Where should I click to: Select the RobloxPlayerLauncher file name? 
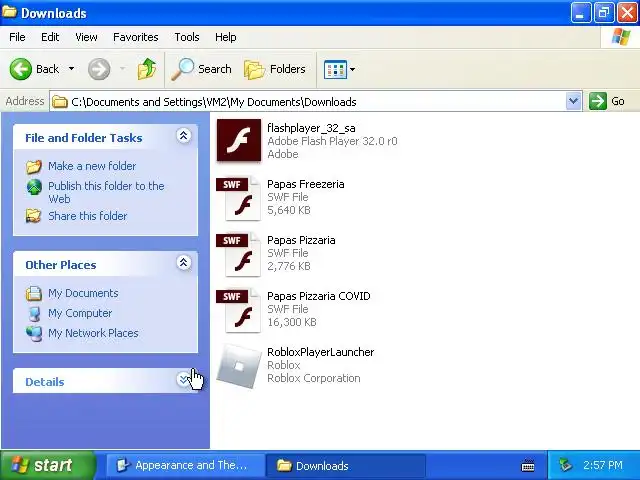(320, 352)
